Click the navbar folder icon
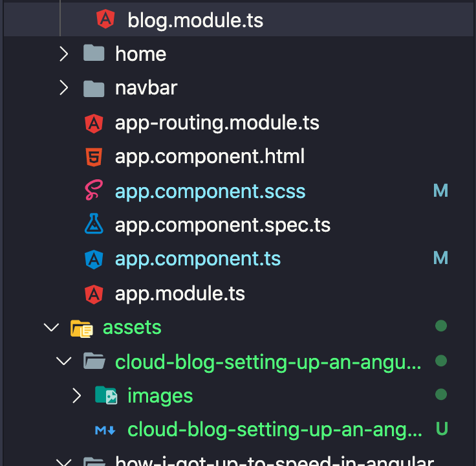The width and height of the screenshot is (476, 466). [94, 89]
